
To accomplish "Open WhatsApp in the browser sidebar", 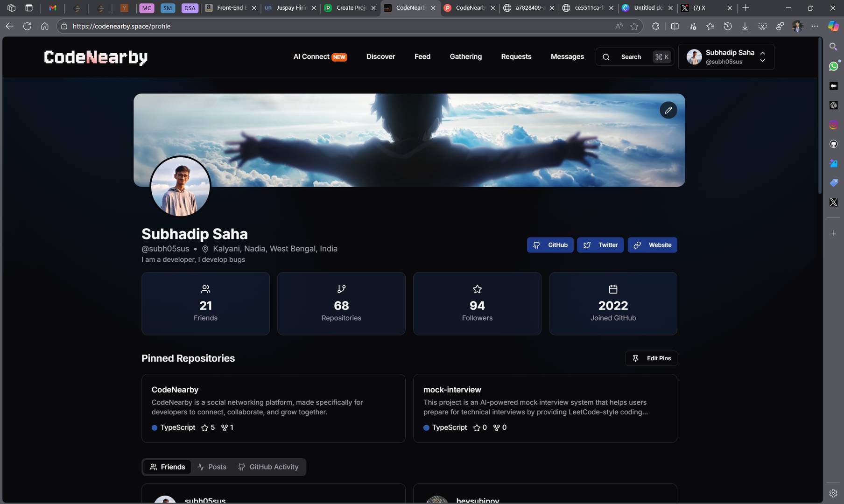I will pos(833,66).
